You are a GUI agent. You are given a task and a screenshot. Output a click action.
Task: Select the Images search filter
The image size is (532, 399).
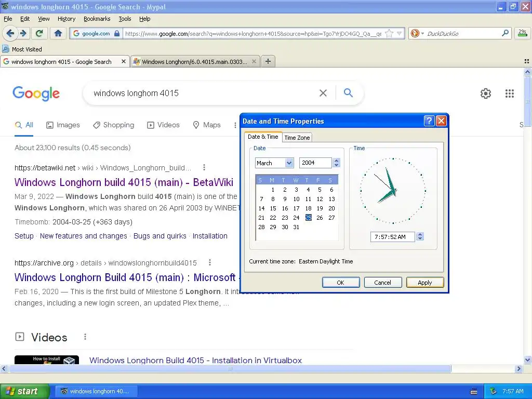pos(63,125)
